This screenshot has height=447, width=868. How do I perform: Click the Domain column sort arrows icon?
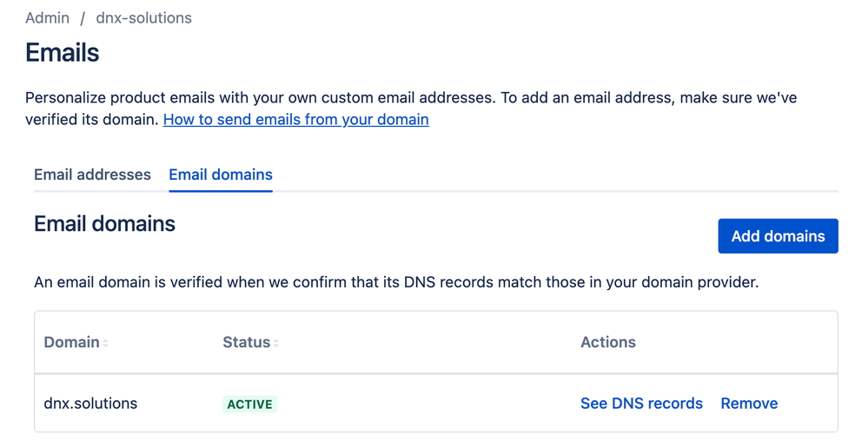(106, 344)
